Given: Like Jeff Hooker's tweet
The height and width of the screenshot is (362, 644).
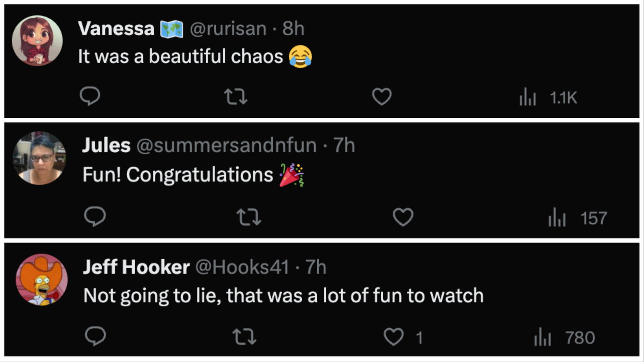Looking at the screenshot, I should [x=393, y=337].
